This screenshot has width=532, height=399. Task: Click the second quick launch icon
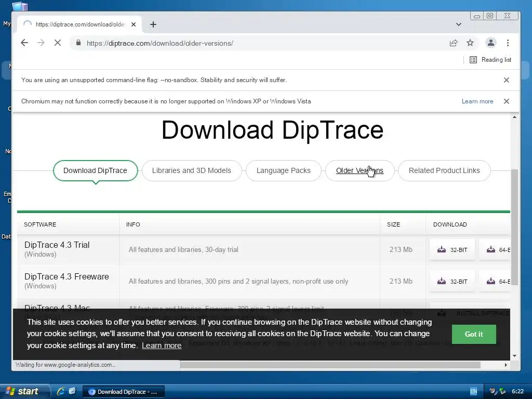tap(72, 391)
